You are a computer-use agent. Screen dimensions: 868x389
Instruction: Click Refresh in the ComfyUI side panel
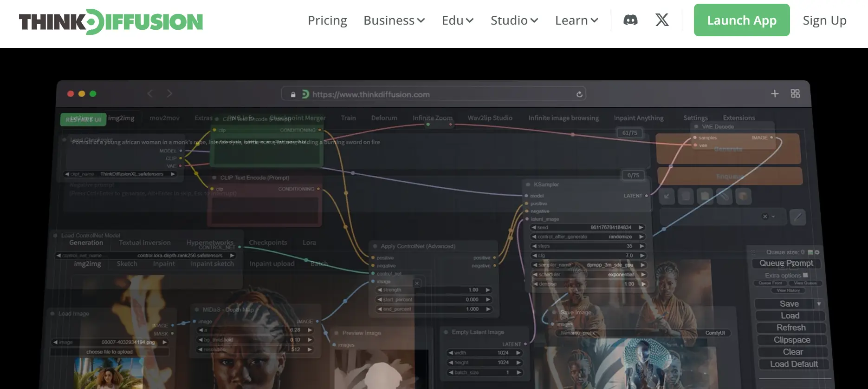[791, 328]
